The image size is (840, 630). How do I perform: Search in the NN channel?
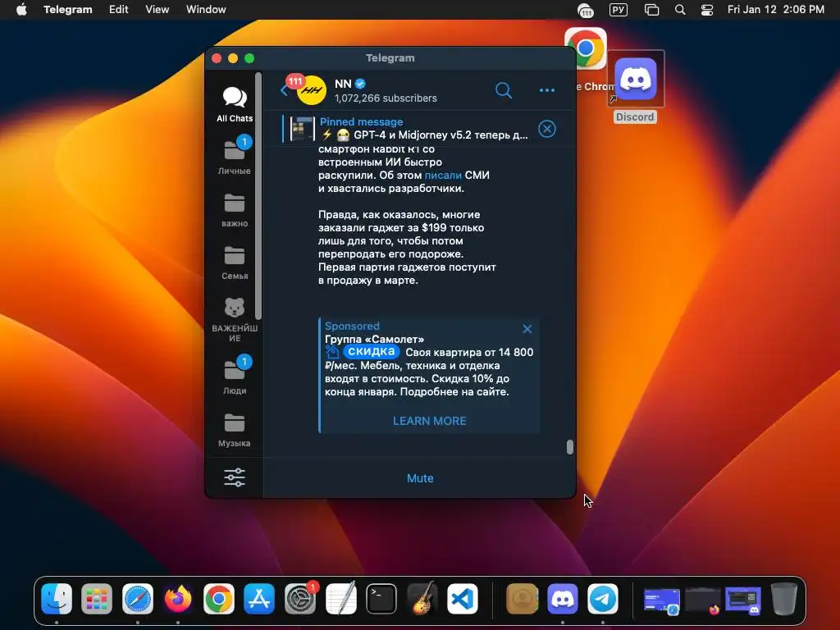pos(503,90)
